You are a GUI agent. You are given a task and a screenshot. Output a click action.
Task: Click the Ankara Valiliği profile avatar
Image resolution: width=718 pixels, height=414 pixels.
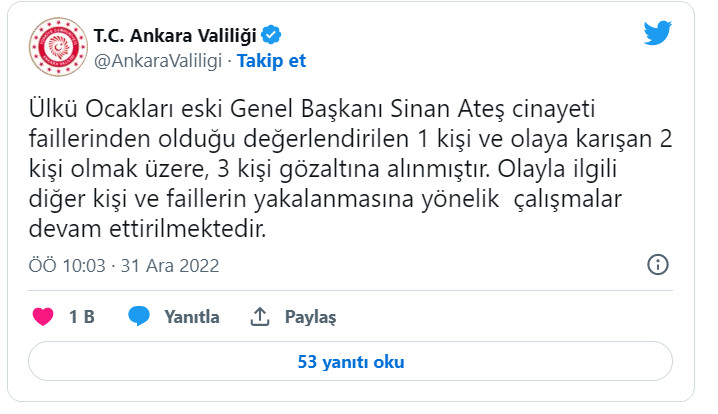tap(57, 46)
